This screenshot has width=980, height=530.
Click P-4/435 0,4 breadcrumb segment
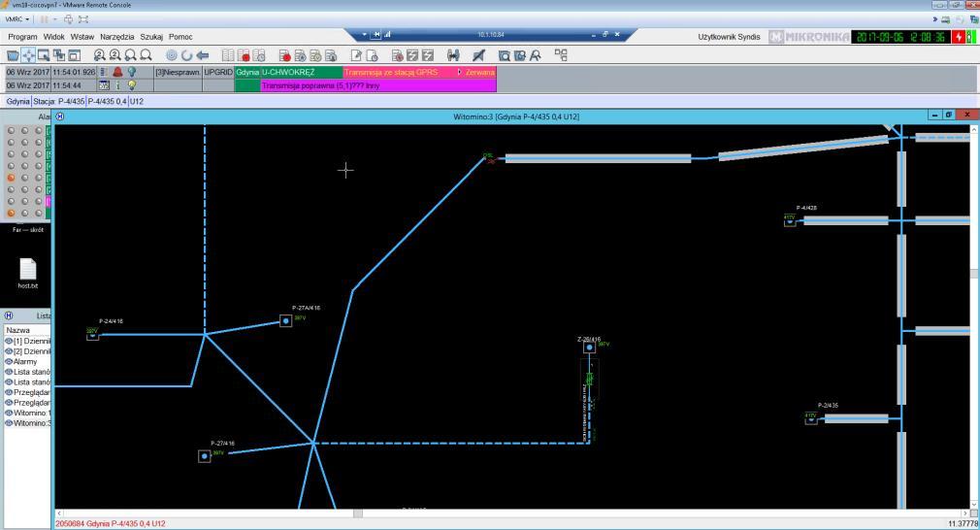[107, 101]
